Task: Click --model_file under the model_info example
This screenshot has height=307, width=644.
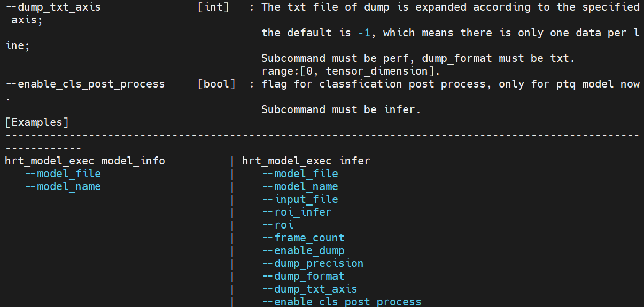Action: (x=63, y=174)
